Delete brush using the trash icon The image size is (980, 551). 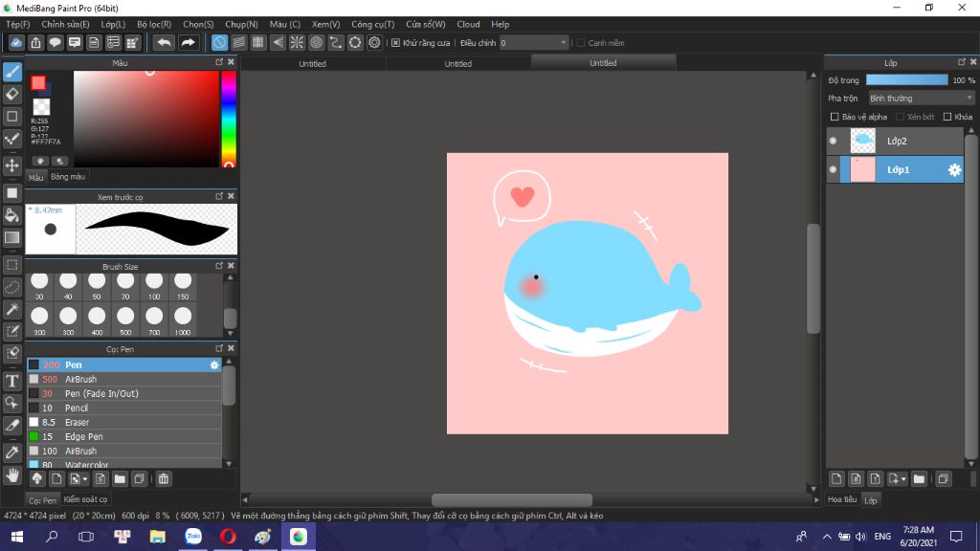pos(164,478)
